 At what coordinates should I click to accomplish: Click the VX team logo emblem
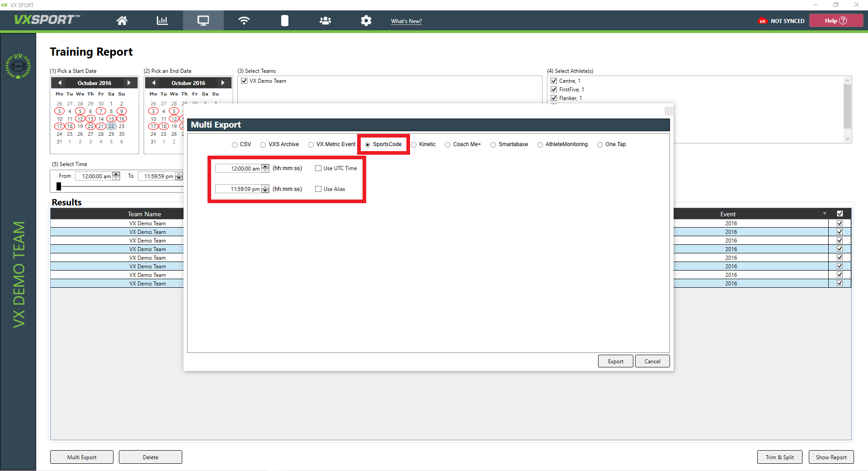click(18, 66)
